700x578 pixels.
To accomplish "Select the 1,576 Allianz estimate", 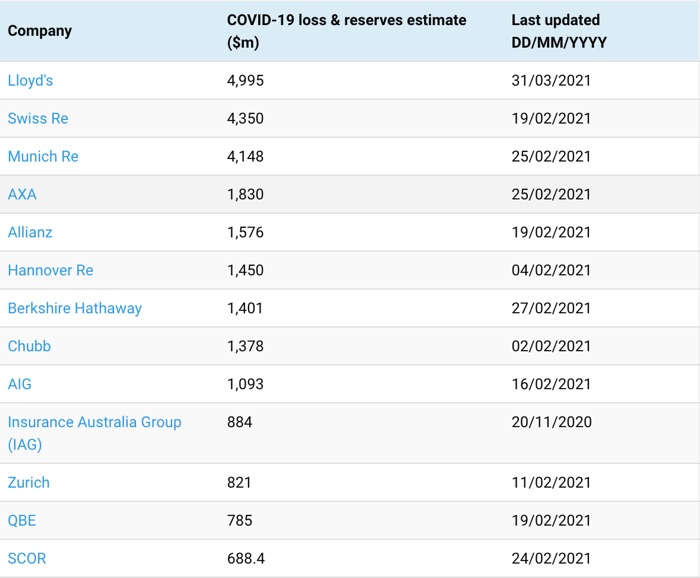I will (245, 233).
